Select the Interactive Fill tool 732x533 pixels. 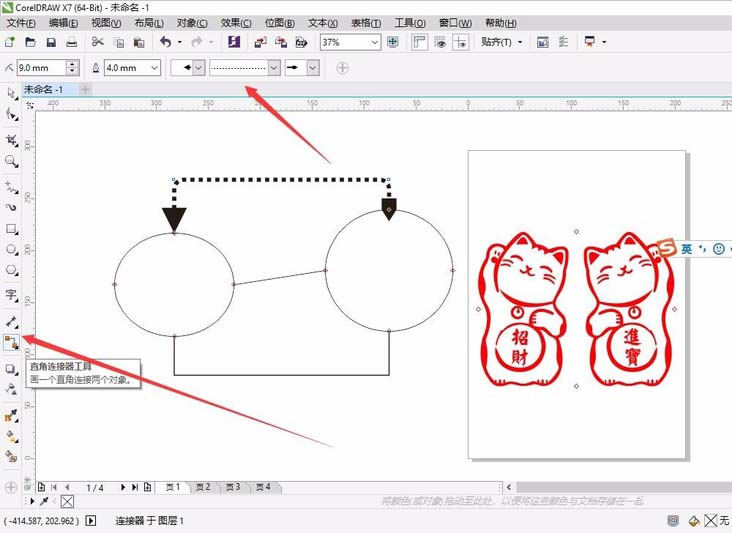[12, 436]
